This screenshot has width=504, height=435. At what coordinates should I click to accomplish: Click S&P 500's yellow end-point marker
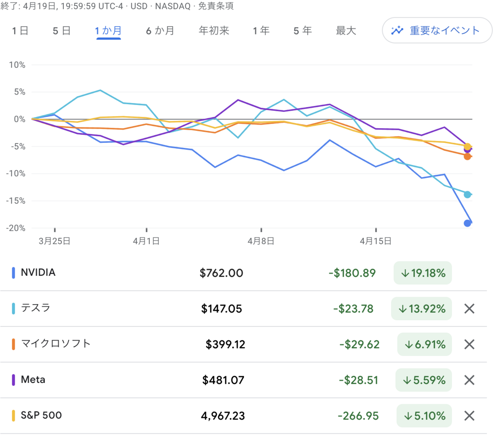[467, 146]
